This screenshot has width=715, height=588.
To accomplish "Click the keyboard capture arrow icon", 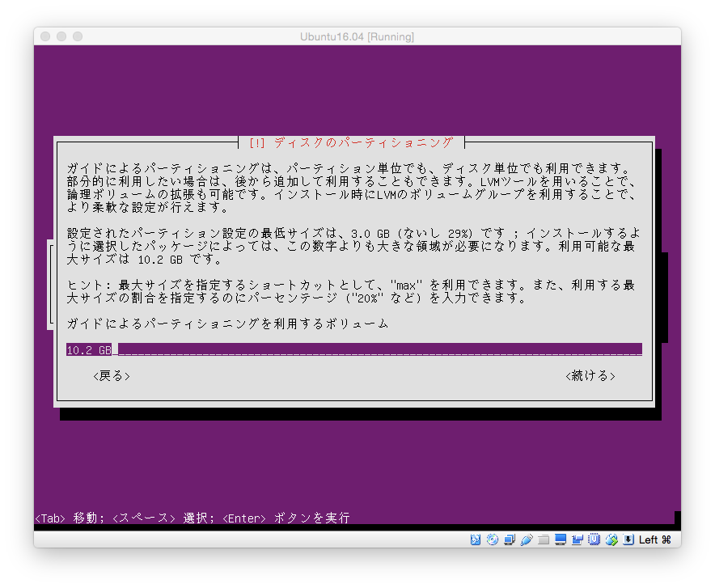I will tap(628, 540).
